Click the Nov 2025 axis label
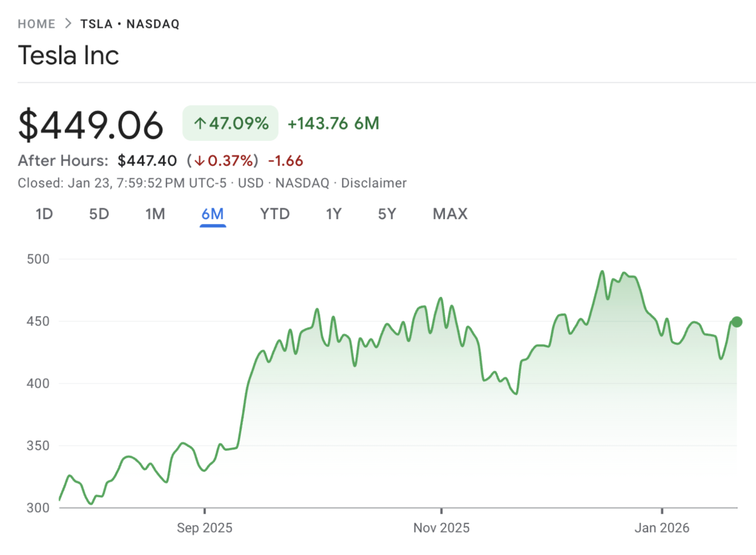This screenshot has width=756, height=555. pyautogui.click(x=441, y=528)
